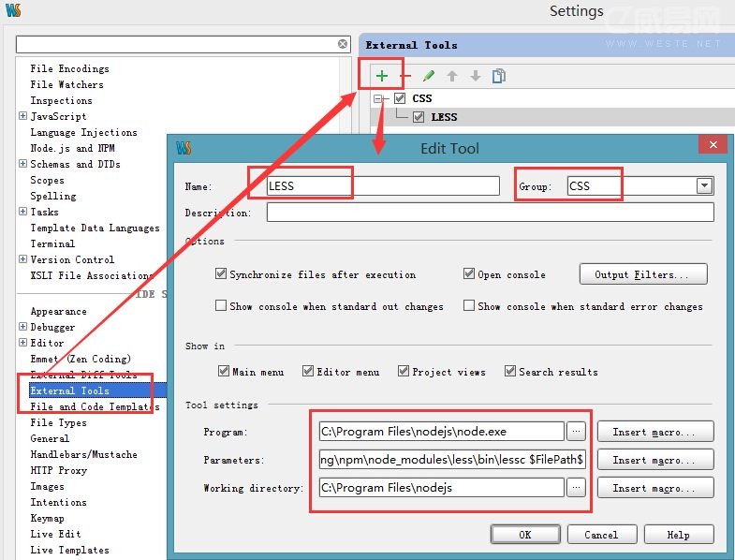This screenshot has height=560, width=735.
Task: Enable Show console when standard out changes
Action: [221, 305]
